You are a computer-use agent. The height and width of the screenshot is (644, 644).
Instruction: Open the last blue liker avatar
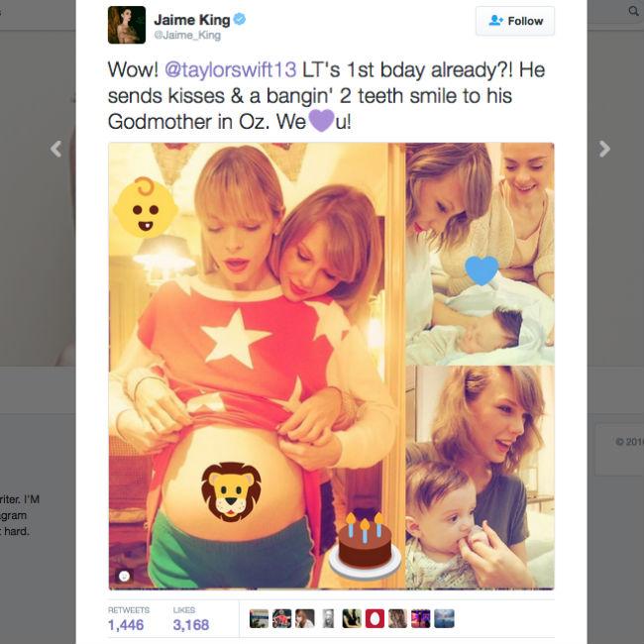click(x=445, y=618)
